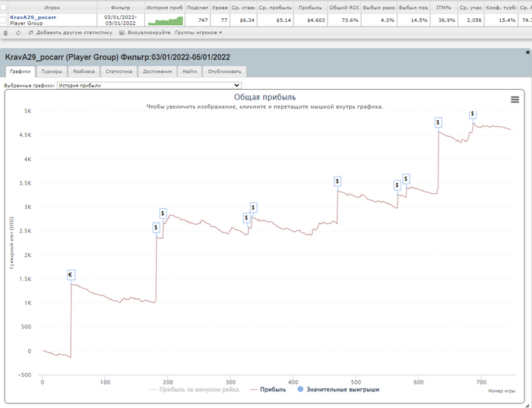Click the trash delete icon
The width and height of the screenshot is (532, 408).
pyautogui.click(x=5, y=33)
